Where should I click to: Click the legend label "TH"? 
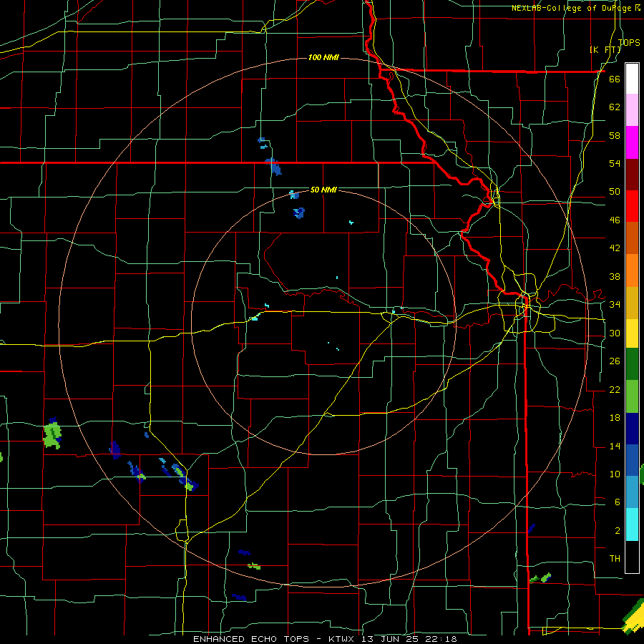(615, 559)
